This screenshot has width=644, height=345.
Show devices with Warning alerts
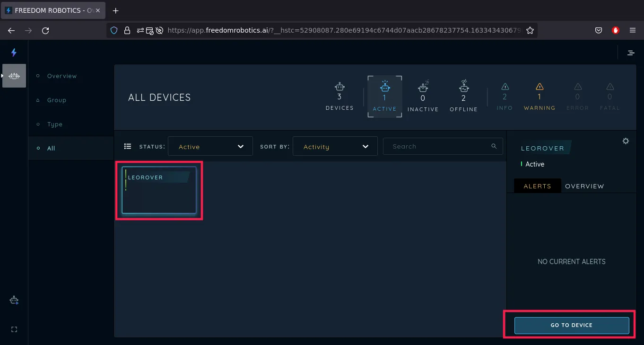coord(540,97)
